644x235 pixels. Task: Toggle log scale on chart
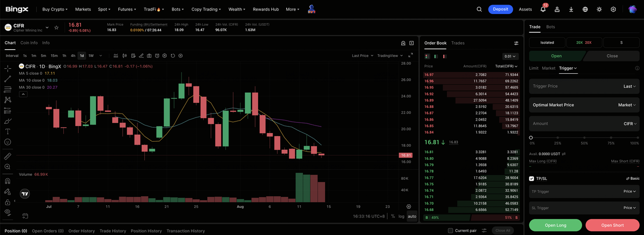tap(401, 216)
